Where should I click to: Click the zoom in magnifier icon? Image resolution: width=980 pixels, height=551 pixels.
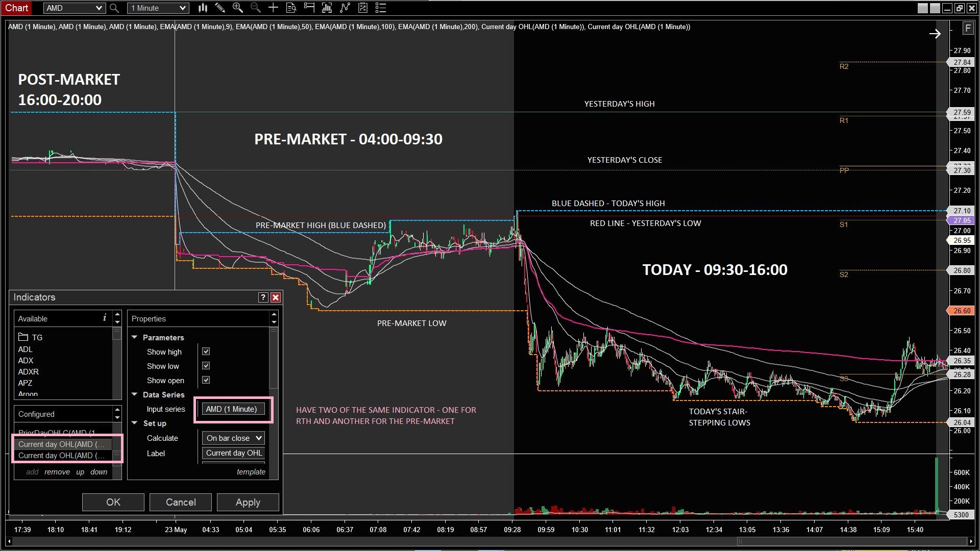[x=237, y=8]
